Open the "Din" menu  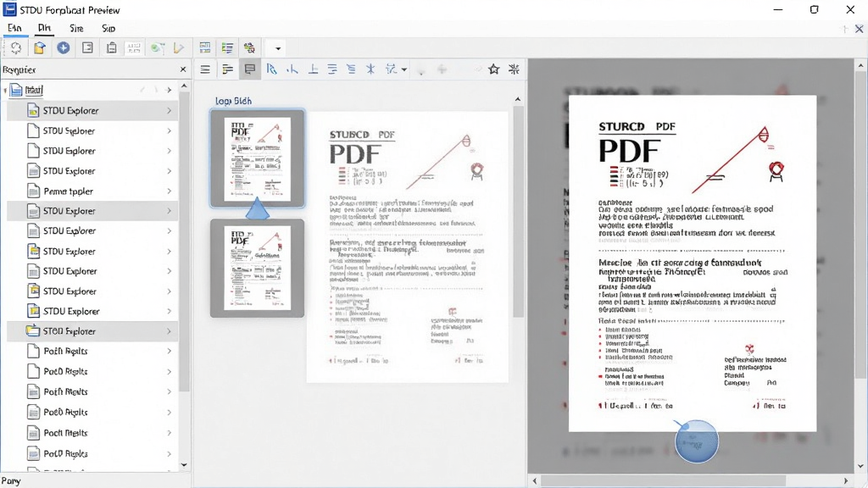point(44,28)
